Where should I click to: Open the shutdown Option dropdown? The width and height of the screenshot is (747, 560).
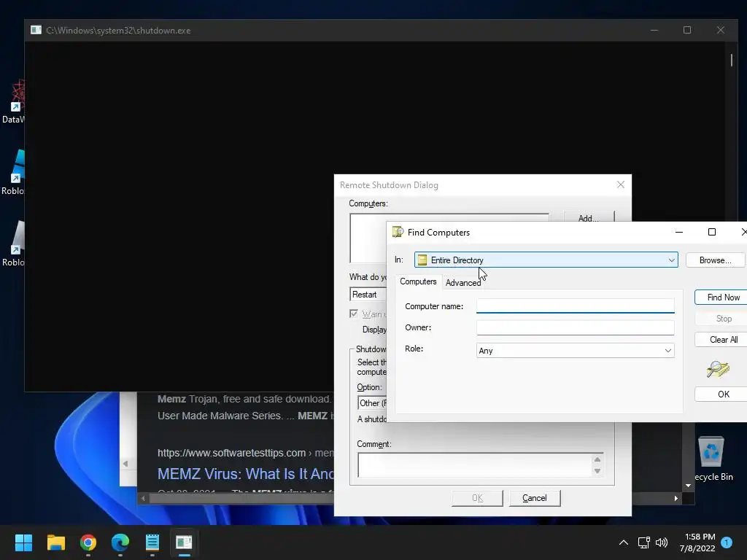click(372, 402)
